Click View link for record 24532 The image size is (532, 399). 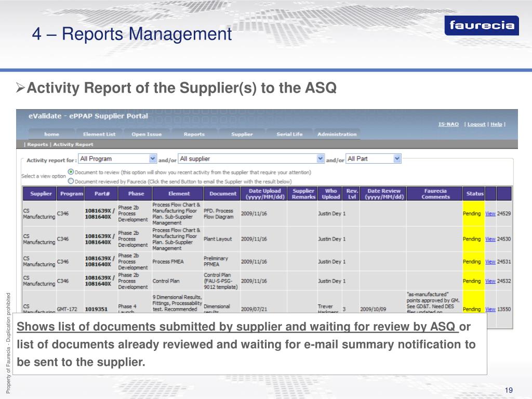click(490, 281)
